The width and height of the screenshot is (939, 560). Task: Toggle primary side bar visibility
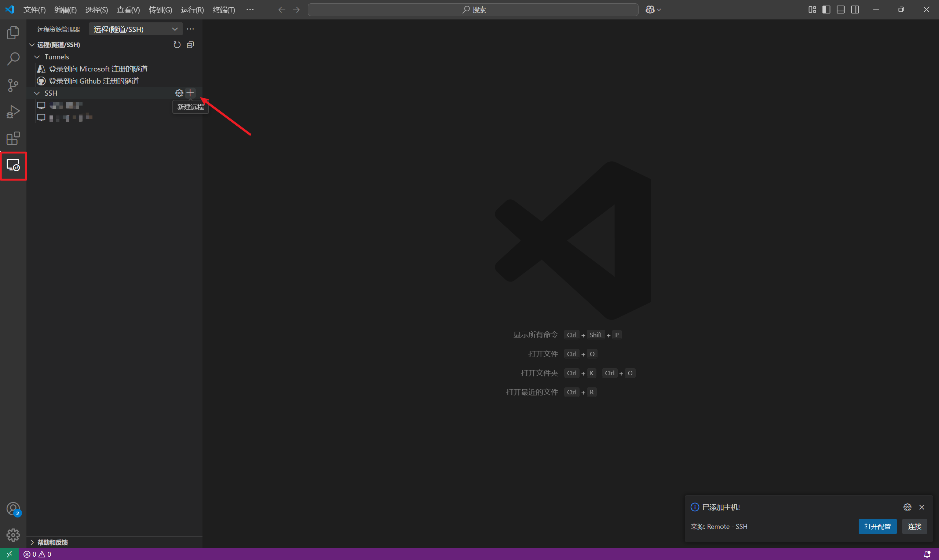826,10
